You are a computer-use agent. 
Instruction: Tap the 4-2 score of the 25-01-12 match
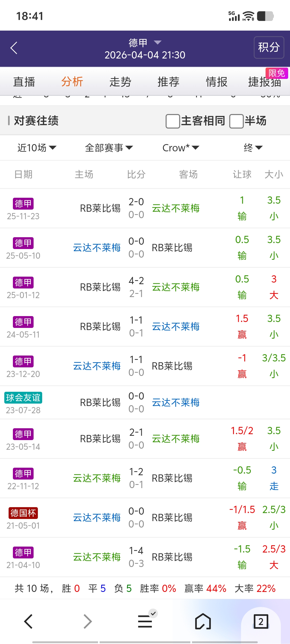pos(136,281)
